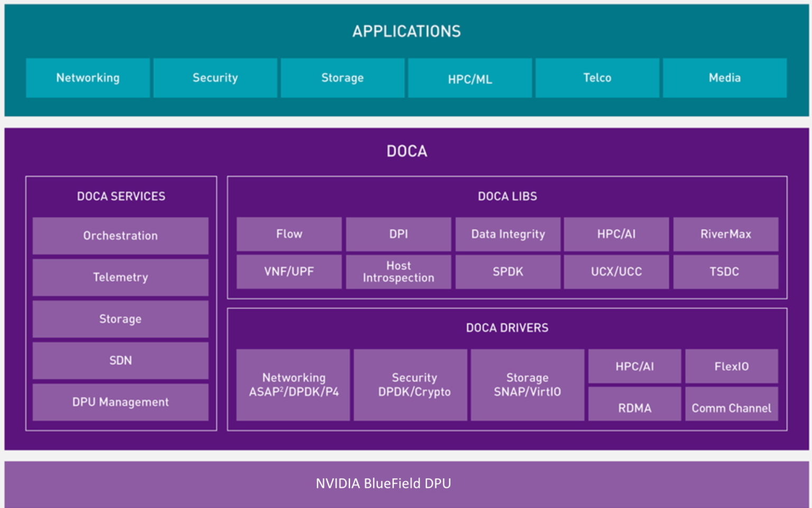Click the DPU Management service block

pos(120,402)
